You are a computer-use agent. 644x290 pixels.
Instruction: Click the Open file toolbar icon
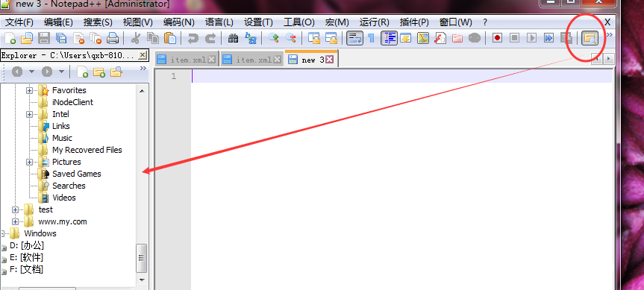[27, 38]
